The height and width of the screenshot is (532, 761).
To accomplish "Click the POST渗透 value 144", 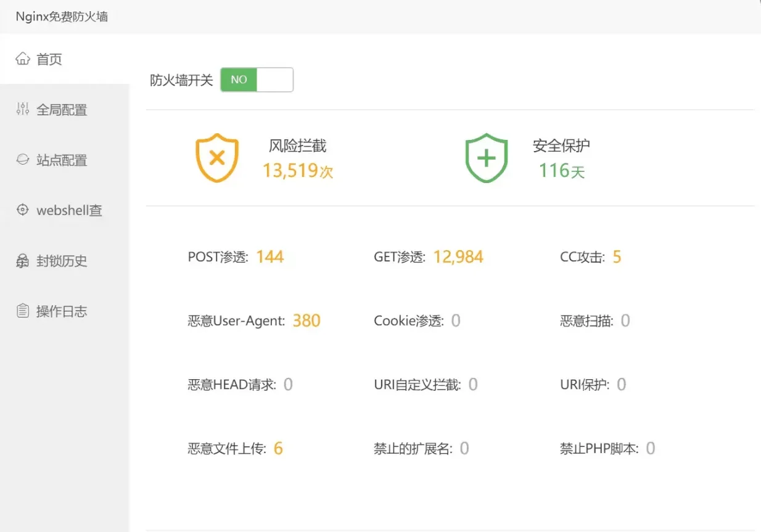I will pyautogui.click(x=269, y=256).
